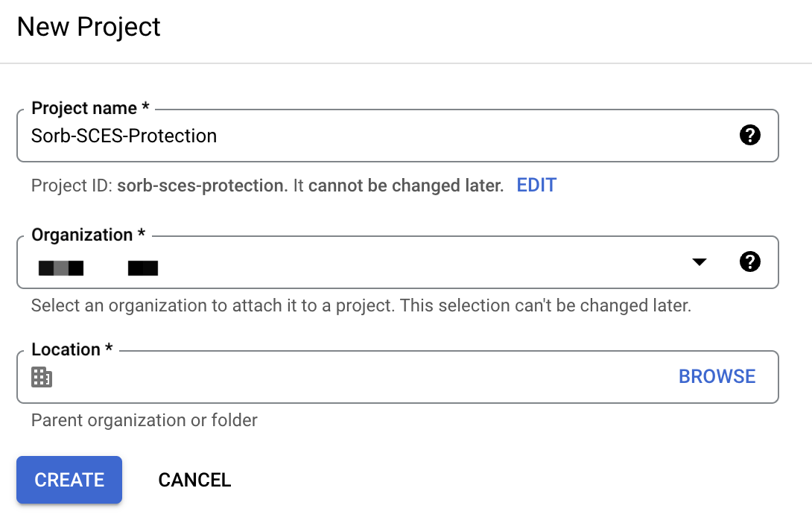
Task: Click the New Project dialog title
Action: coord(87,27)
